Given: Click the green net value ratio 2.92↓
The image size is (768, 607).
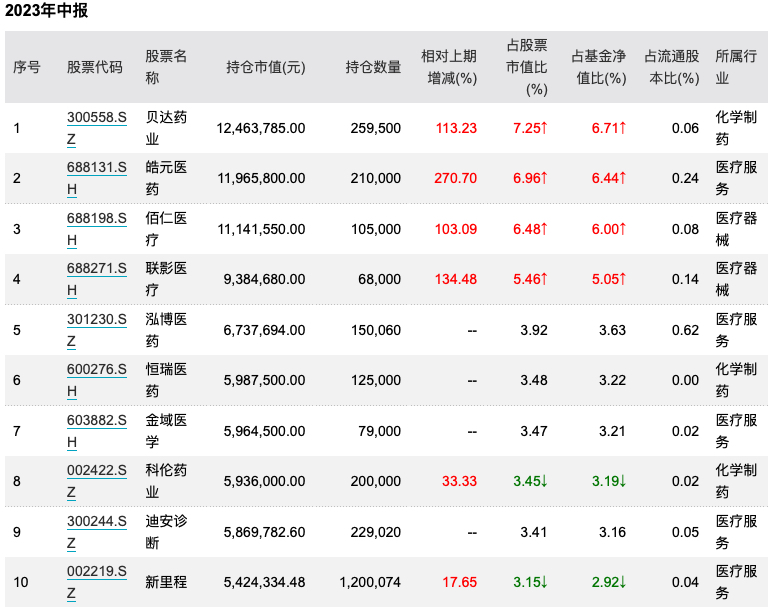Looking at the screenshot, I should 609,582.
